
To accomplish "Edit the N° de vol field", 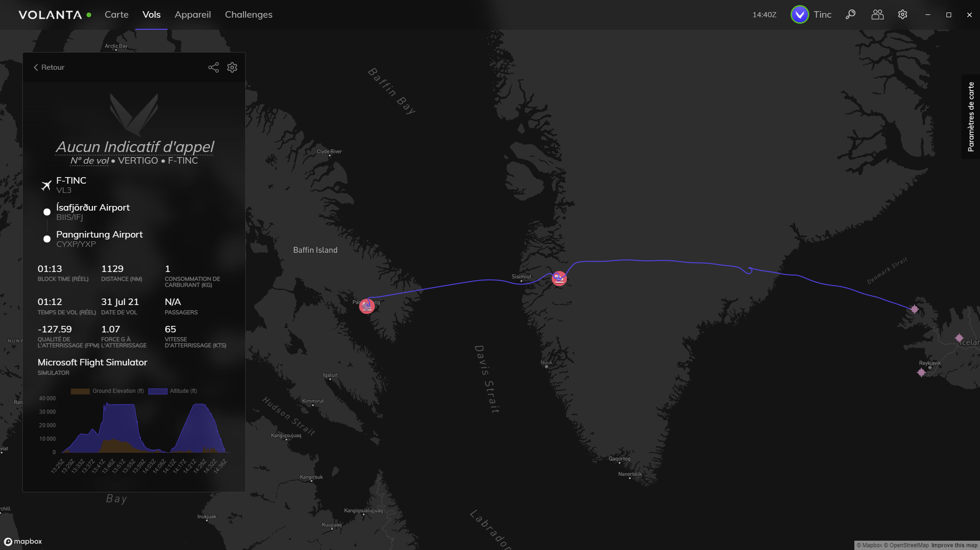I will click(89, 160).
